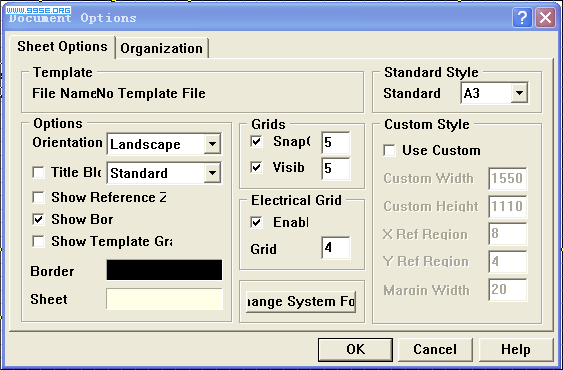Click the title bar help question-mark icon
The height and width of the screenshot is (370, 563).
point(522,18)
